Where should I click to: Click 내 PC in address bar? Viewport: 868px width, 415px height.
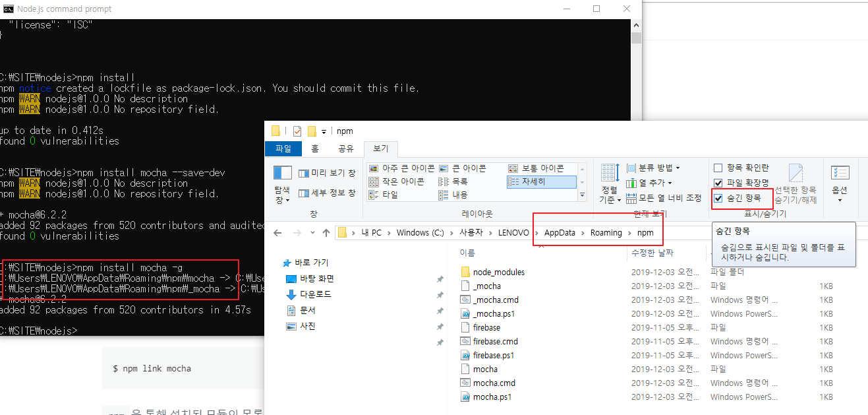[x=371, y=233]
